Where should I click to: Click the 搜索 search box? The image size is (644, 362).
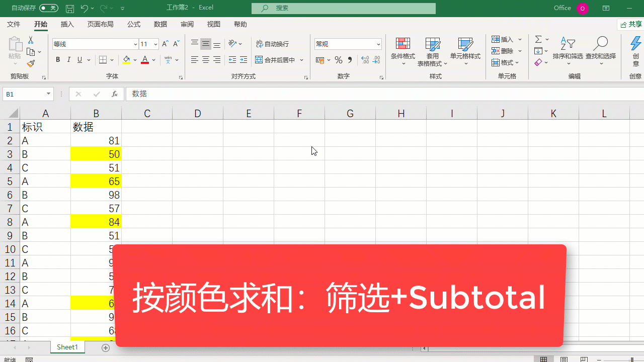[344, 8]
